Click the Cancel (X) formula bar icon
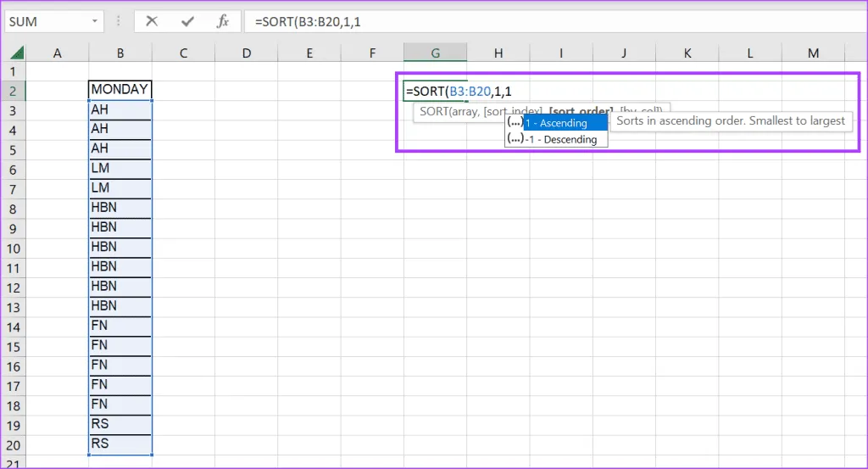Image resolution: width=868 pixels, height=469 pixels. (x=152, y=22)
